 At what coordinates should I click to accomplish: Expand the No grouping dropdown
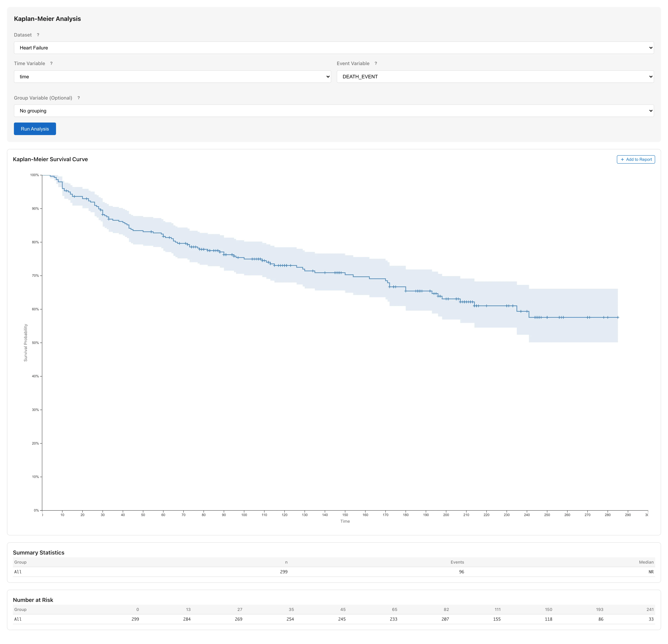click(x=334, y=111)
